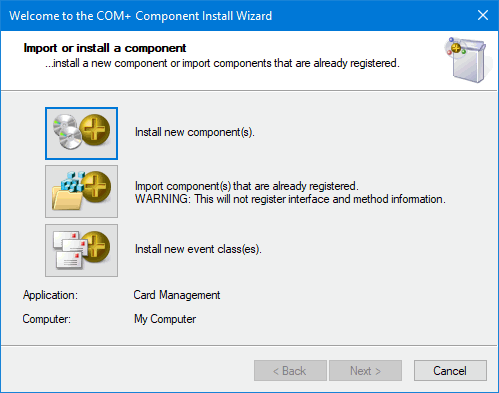The height and width of the screenshot is (393, 499).
Task: Click the disabled Next button
Action: 365,370
